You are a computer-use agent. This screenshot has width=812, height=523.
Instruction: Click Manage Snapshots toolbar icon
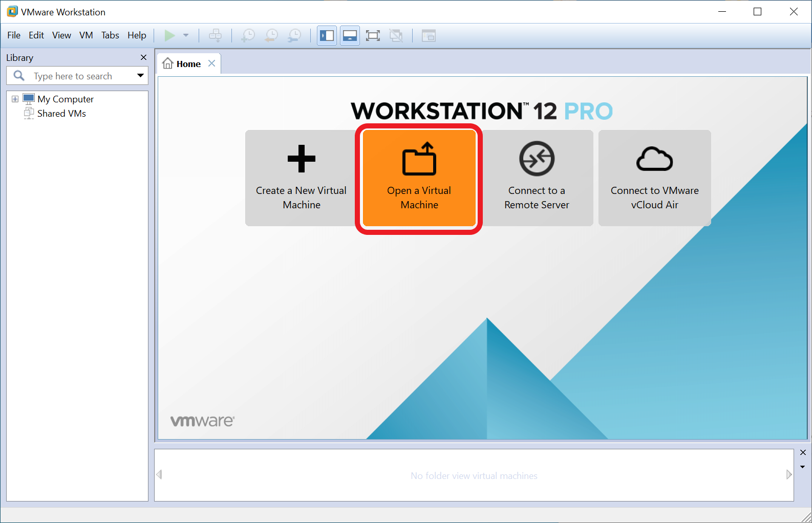click(294, 35)
